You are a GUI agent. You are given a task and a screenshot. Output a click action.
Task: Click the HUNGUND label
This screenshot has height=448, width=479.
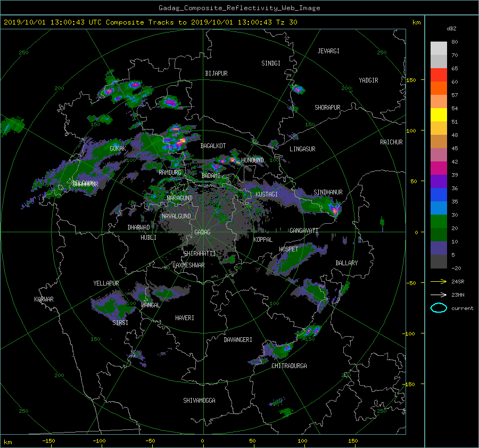coord(252,160)
